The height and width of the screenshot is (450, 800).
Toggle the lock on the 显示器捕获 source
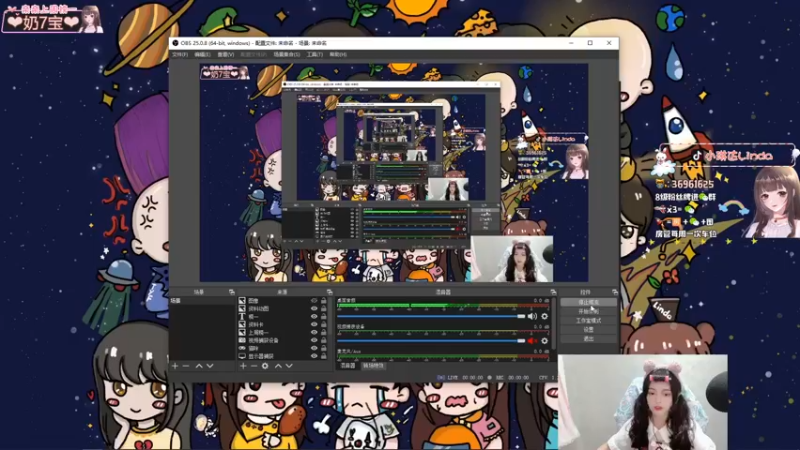[323, 356]
